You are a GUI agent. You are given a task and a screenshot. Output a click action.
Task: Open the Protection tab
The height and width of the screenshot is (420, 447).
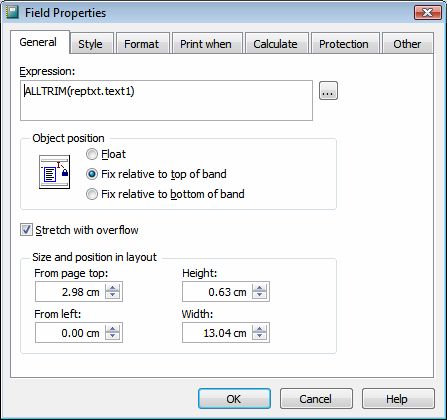click(345, 44)
